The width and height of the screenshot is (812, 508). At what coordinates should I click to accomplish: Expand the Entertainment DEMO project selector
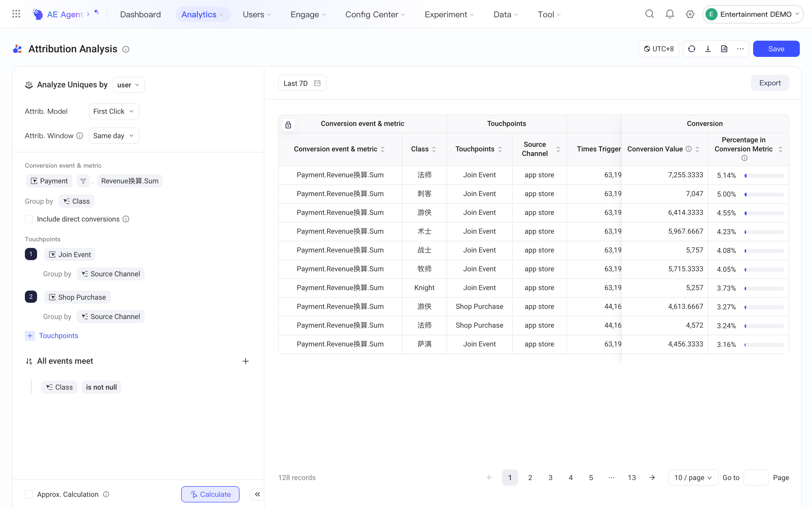tap(753, 14)
